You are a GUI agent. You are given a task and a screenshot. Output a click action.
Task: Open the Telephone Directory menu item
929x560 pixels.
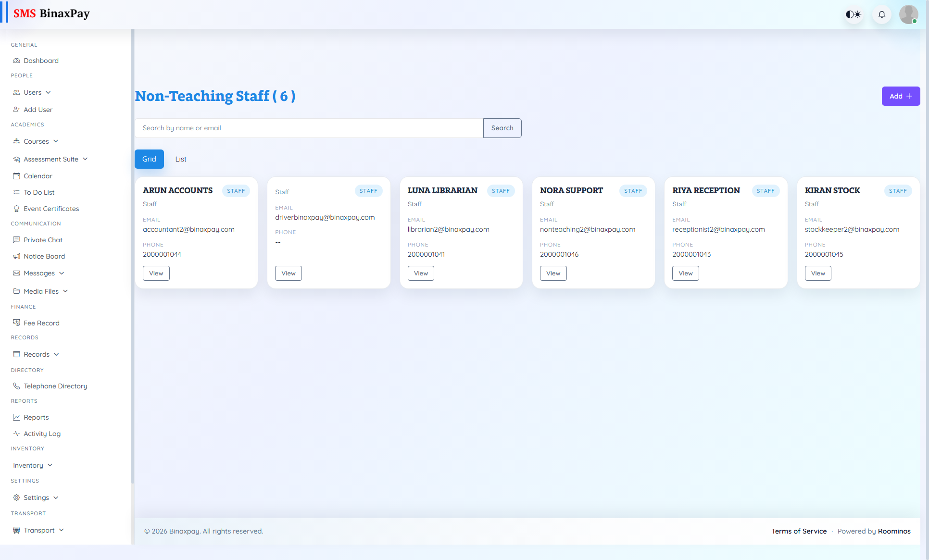pyautogui.click(x=55, y=386)
